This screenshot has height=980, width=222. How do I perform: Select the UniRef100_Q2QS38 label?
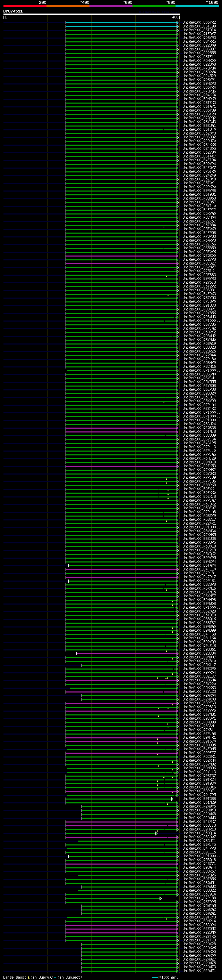(199, 428)
